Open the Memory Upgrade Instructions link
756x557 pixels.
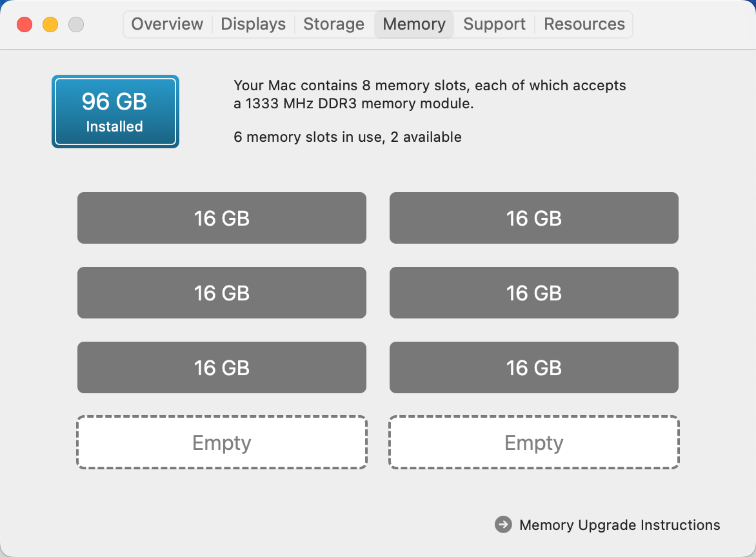tap(619, 525)
